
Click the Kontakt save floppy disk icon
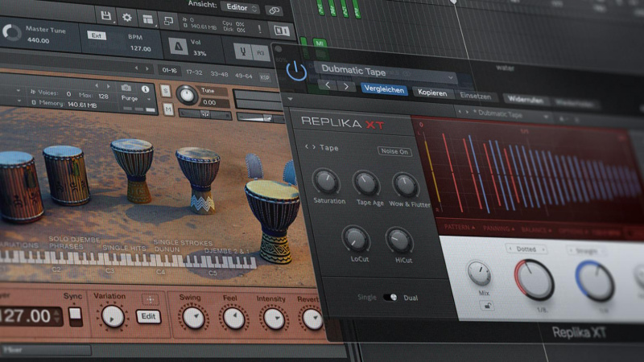(x=106, y=16)
